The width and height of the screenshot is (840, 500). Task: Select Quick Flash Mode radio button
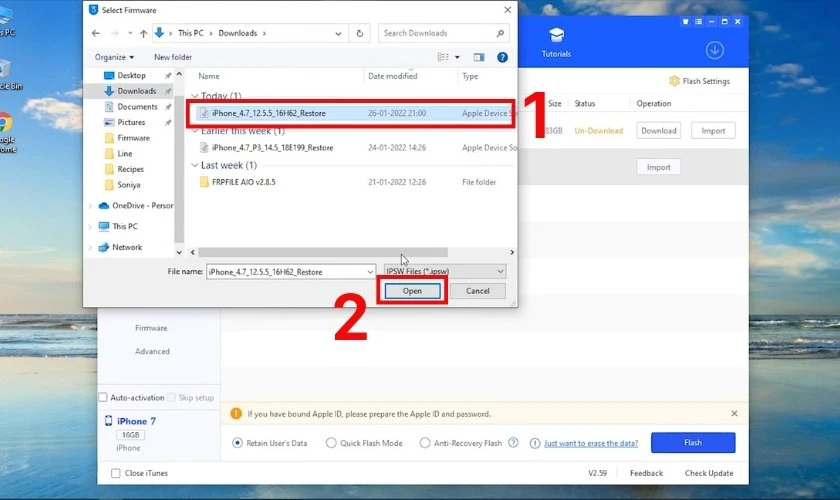[x=331, y=442]
